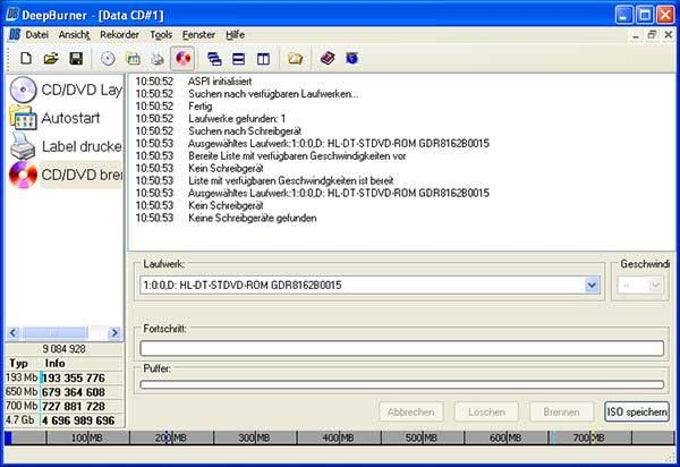Select Label drucken in the sidebar
The height and width of the screenshot is (467, 680).
click(66, 147)
